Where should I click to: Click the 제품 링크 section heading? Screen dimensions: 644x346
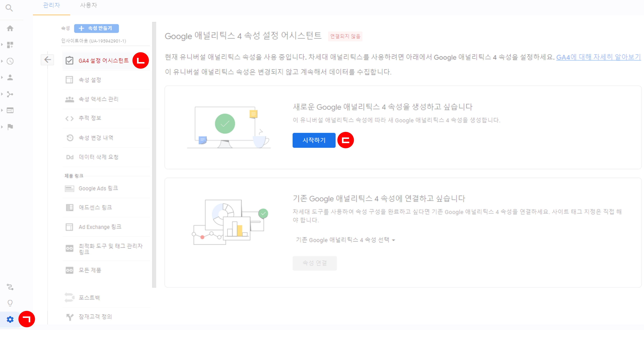point(74,176)
